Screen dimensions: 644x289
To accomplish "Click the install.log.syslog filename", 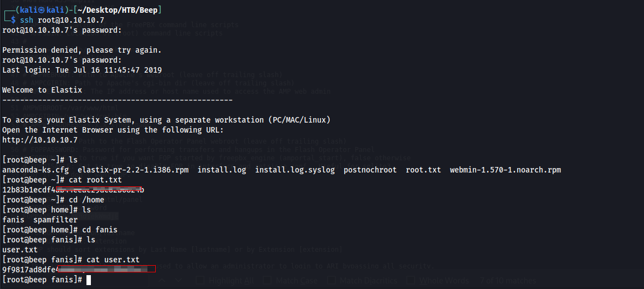I will [x=295, y=170].
